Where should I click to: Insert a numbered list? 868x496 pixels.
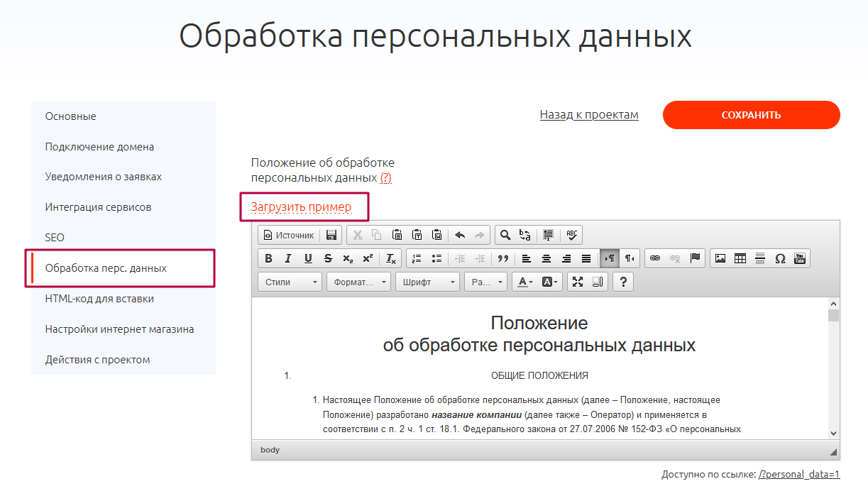tap(417, 258)
